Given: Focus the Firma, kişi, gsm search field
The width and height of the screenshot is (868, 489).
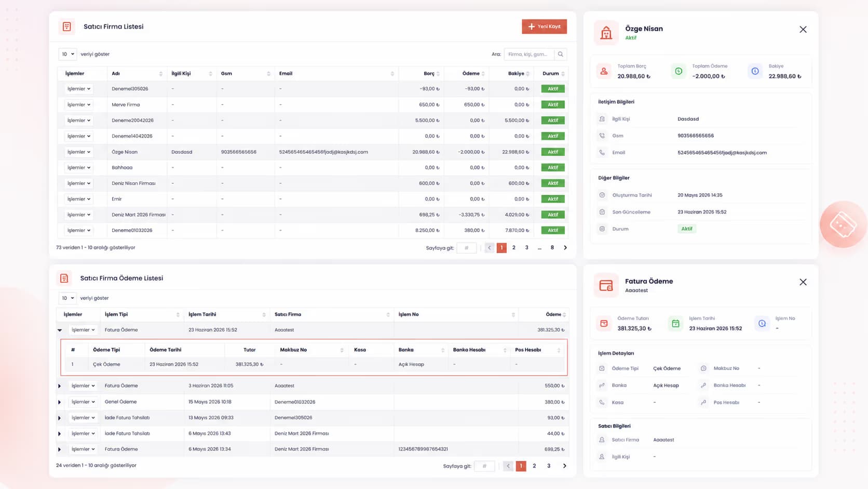Looking at the screenshot, I should coord(529,54).
